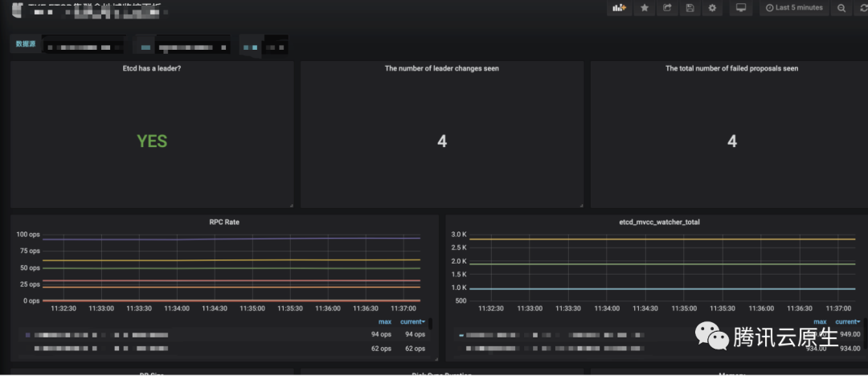Click the 'Etcd has a leader?' panel title

click(x=152, y=69)
